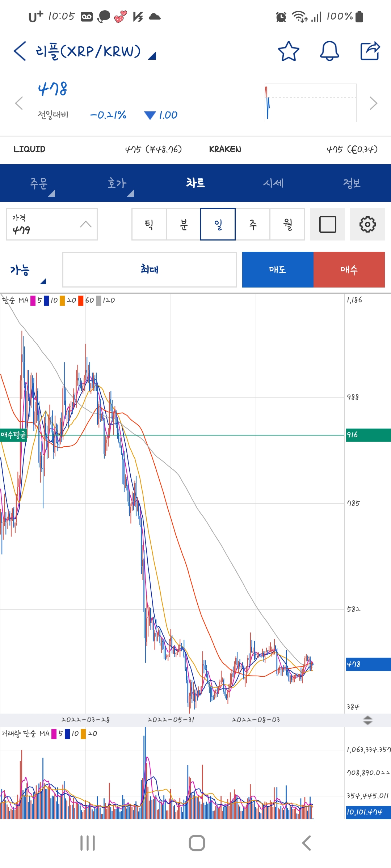Viewport: 391px width, 868px height.
Task: Tap the Wi-Fi icon in status bar
Action: coord(300,17)
